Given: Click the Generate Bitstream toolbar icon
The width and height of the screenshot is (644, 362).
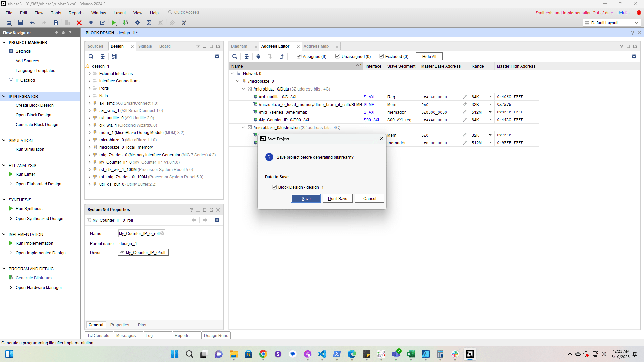Looking at the screenshot, I should (125, 23).
